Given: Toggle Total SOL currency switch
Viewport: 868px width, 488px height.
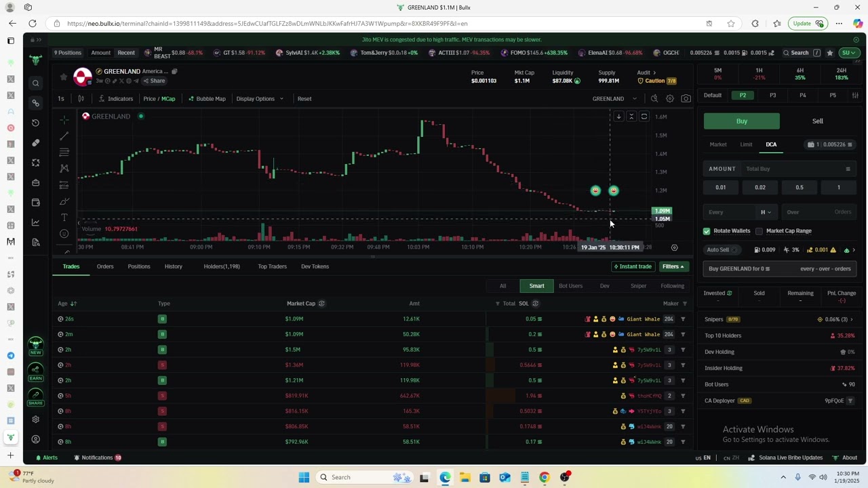Looking at the screenshot, I should pos(535,304).
